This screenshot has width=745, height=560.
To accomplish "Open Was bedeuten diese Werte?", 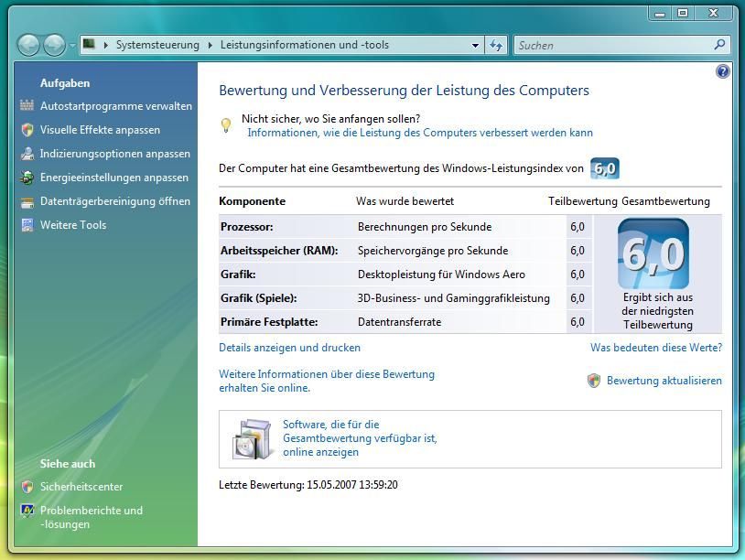I will [x=656, y=348].
